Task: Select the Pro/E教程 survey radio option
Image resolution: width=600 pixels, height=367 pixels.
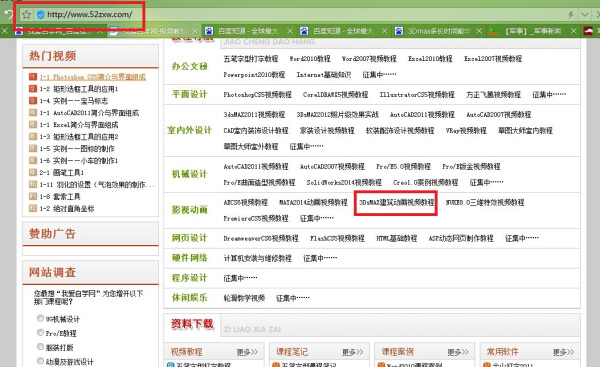Action: coord(40,332)
